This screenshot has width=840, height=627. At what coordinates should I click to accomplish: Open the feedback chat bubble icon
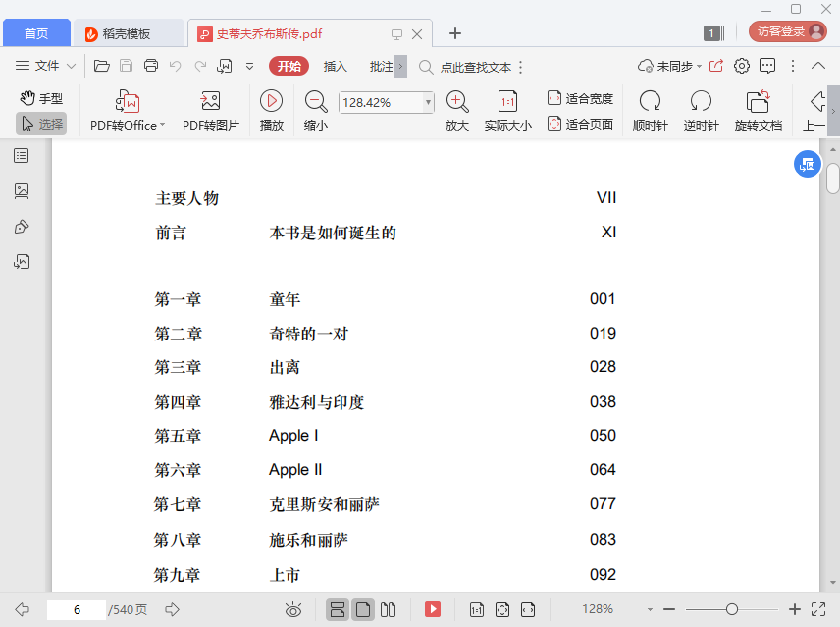(767, 66)
